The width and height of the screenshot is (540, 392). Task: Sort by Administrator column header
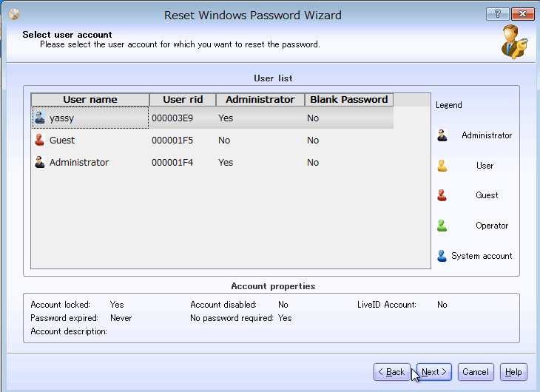click(260, 100)
